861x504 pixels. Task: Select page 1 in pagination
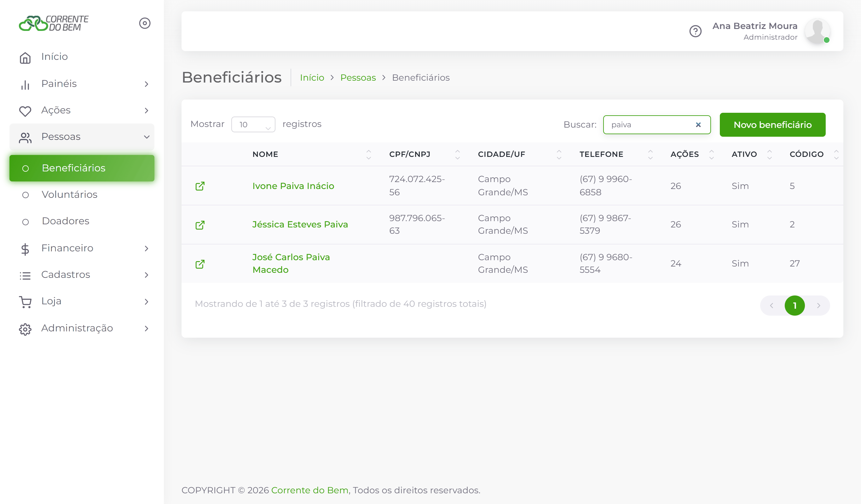tap(795, 305)
